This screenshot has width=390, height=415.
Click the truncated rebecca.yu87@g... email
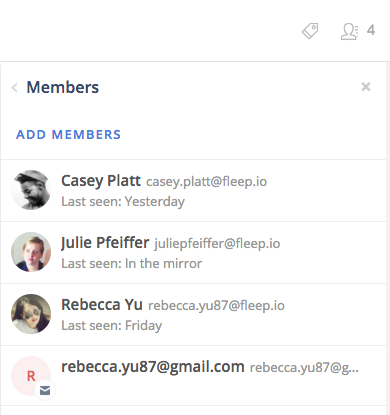coord(304,368)
